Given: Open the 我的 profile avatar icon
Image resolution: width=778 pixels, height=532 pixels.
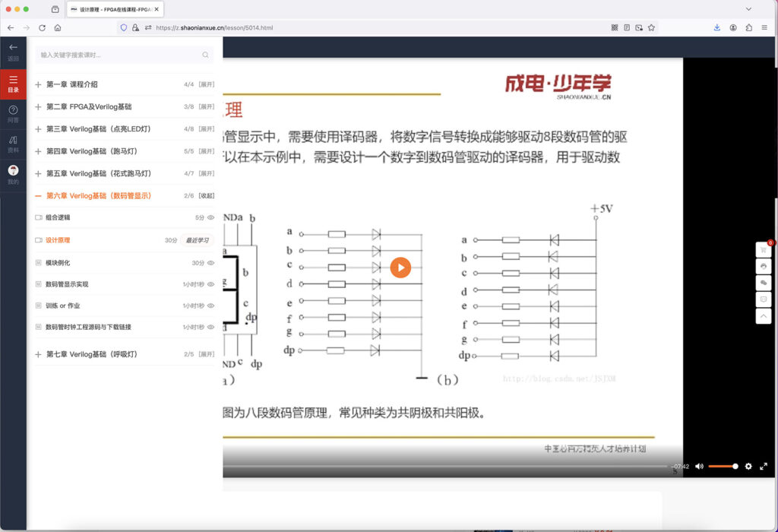Looking at the screenshot, I should pos(13,174).
